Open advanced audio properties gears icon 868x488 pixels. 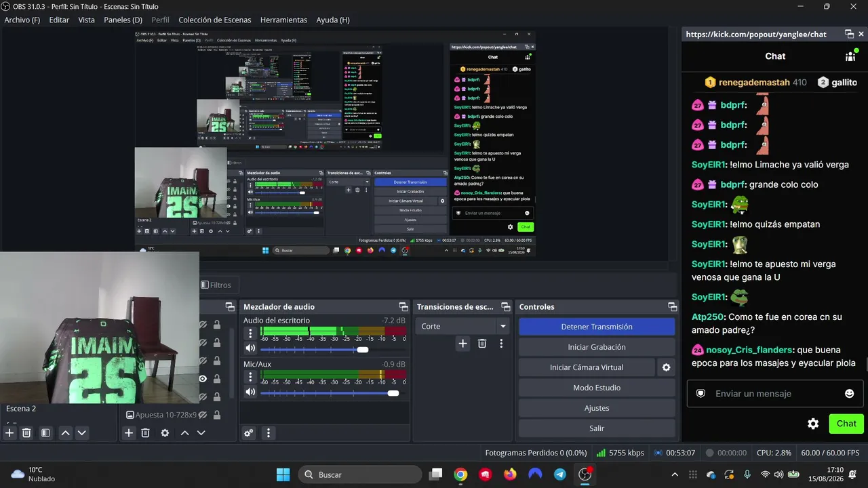coord(249,433)
